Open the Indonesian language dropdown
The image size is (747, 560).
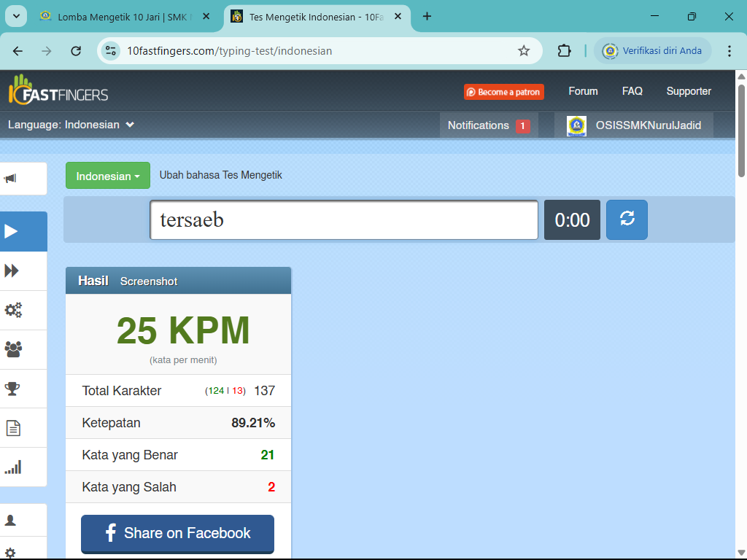click(107, 175)
